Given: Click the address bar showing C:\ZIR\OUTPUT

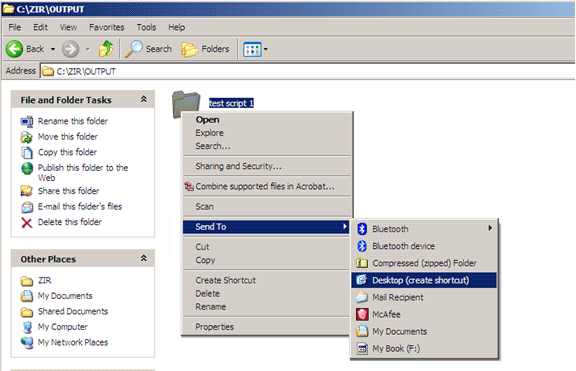Looking at the screenshot, I should click(307, 71).
